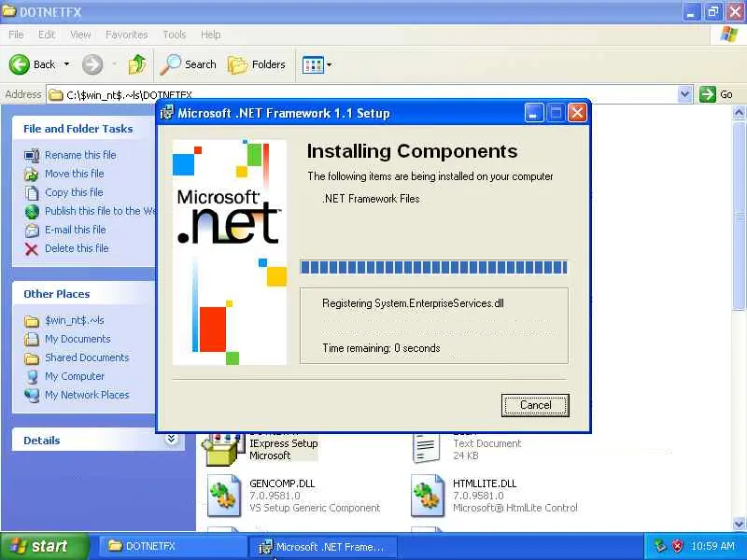This screenshot has width=747, height=560.
Task: Click the Move this file icon
Action: click(32, 175)
